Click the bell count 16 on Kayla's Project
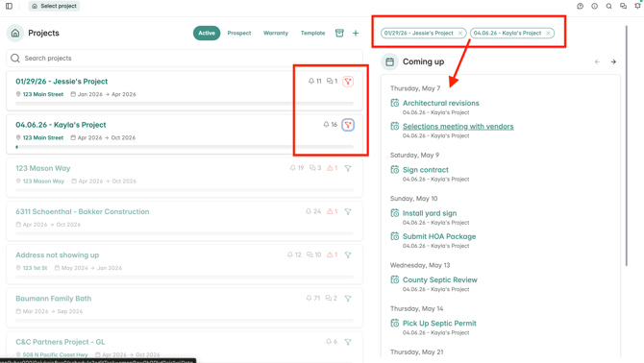 click(x=331, y=124)
